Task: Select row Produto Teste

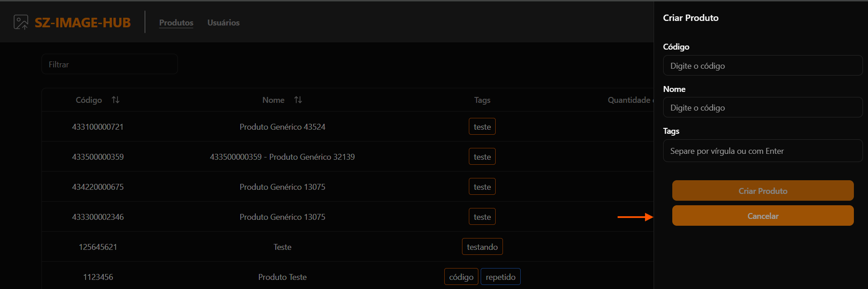Action: 282,277
